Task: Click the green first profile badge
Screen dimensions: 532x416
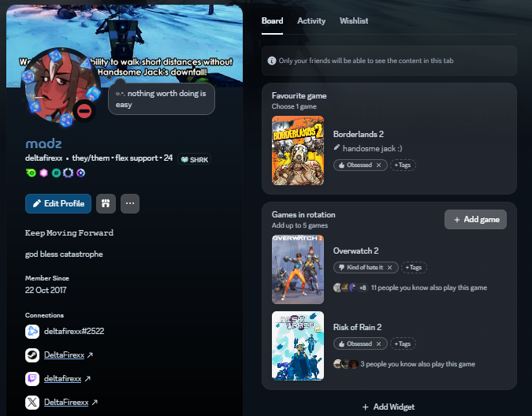Action: (31, 173)
